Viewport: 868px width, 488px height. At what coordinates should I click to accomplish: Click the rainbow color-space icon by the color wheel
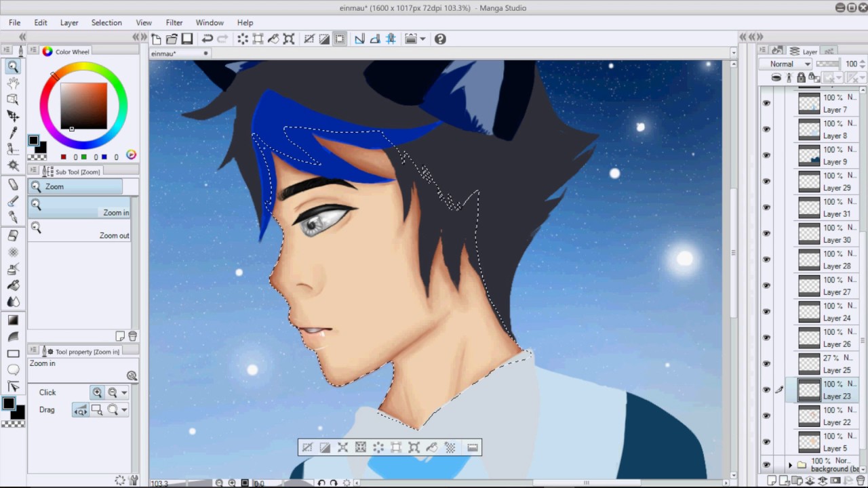132,155
